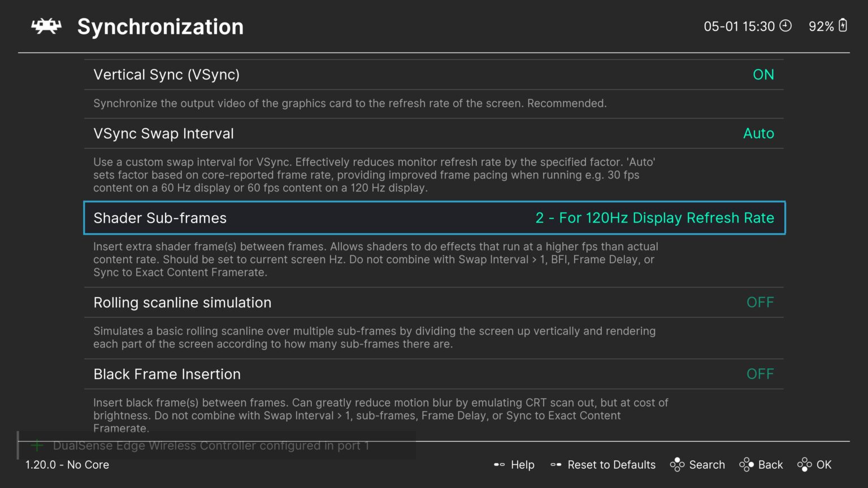Screen dimensions: 868x488
Task: Open Shader Sub-frames 120Hz value list
Action: (654, 218)
